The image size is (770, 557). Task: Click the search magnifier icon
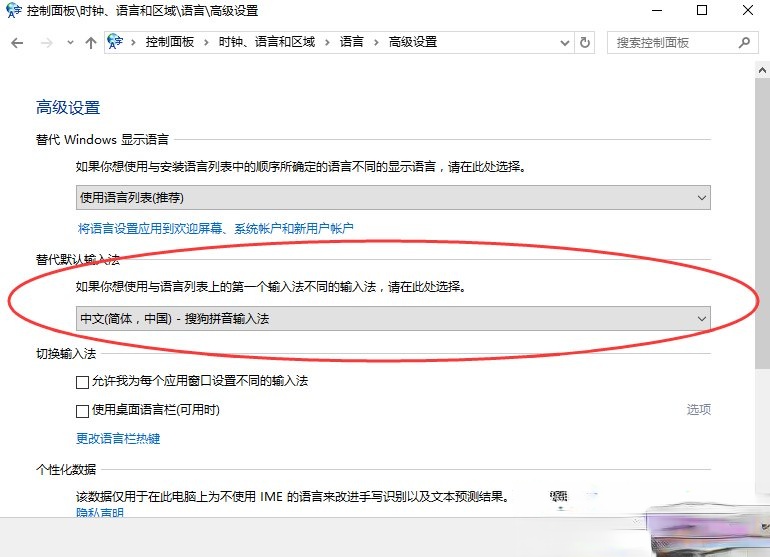[x=744, y=43]
